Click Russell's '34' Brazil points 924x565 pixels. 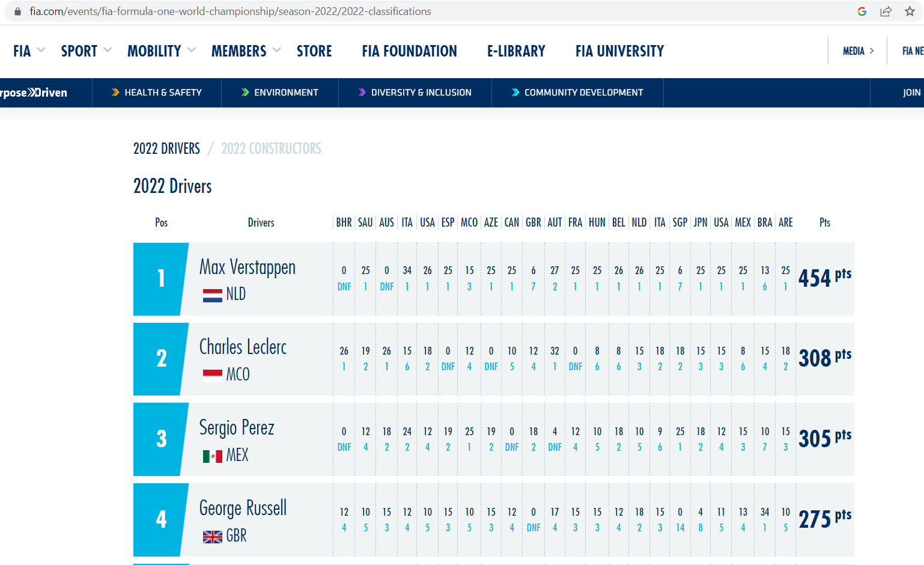point(765,512)
